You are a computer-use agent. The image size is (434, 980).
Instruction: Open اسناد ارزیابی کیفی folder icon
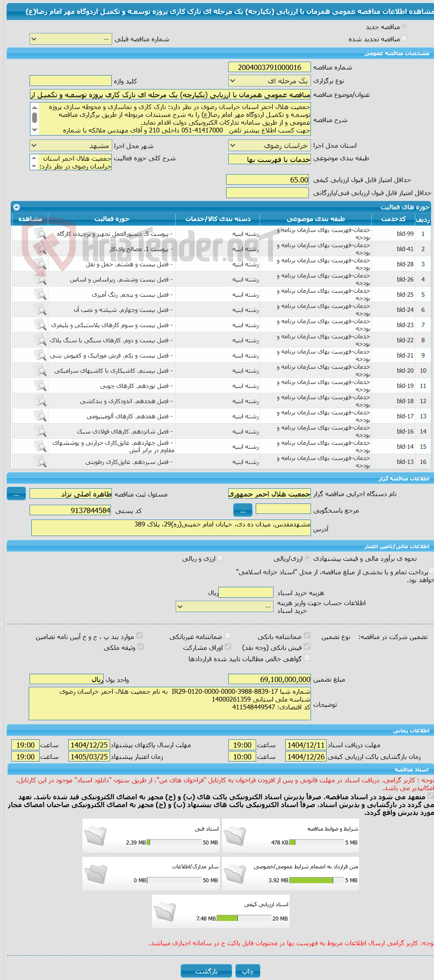[x=165, y=911]
